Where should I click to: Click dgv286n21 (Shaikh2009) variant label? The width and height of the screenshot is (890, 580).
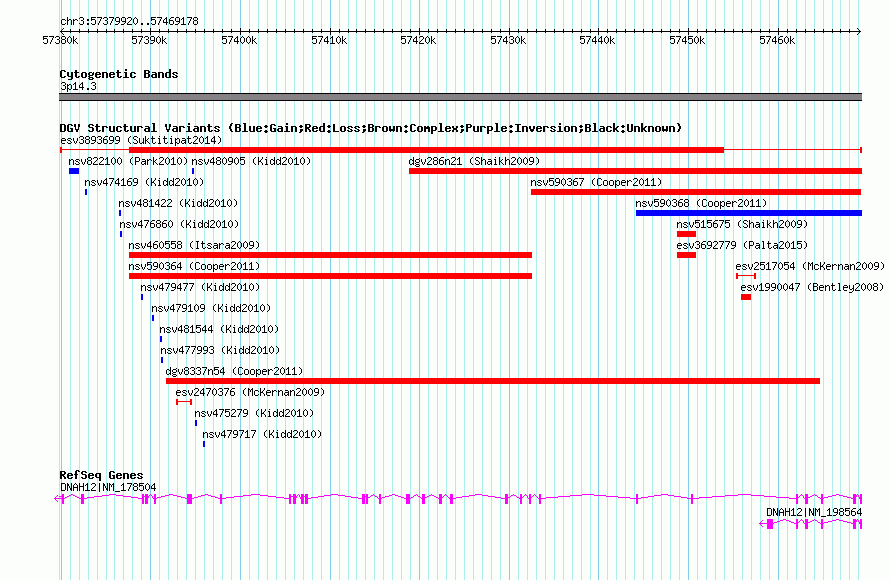[474, 161]
